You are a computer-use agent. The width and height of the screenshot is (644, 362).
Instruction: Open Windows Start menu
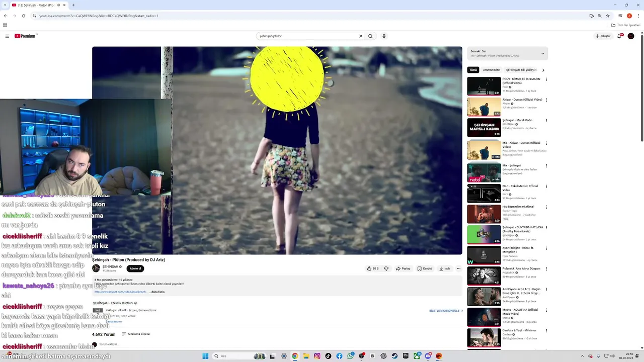(205, 356)
